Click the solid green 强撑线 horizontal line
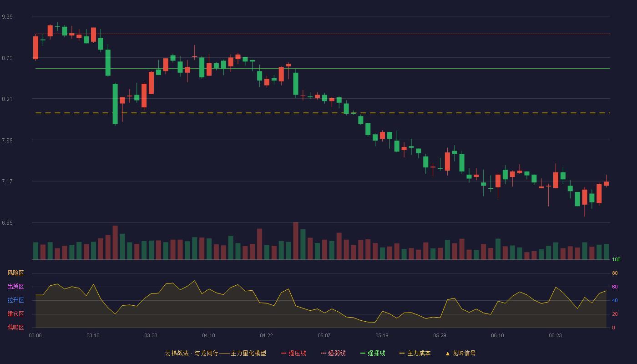This screenshot has height=364, width=637. (x=323, y=69)
